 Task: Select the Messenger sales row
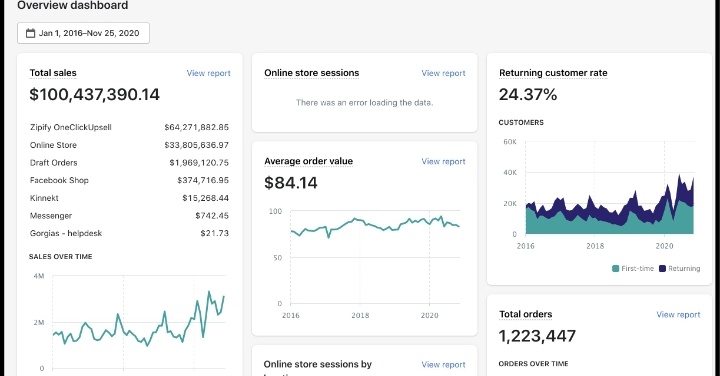[x=129, y=216]
